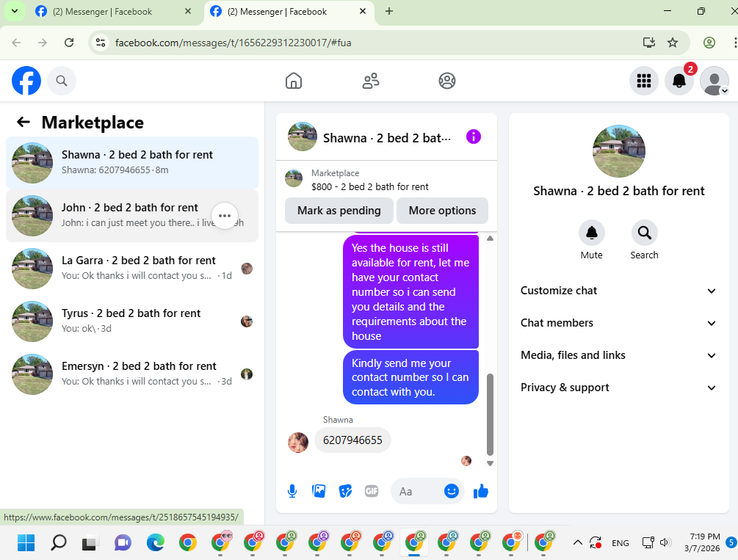Open the Facebook logo home link

pos(26,81)
